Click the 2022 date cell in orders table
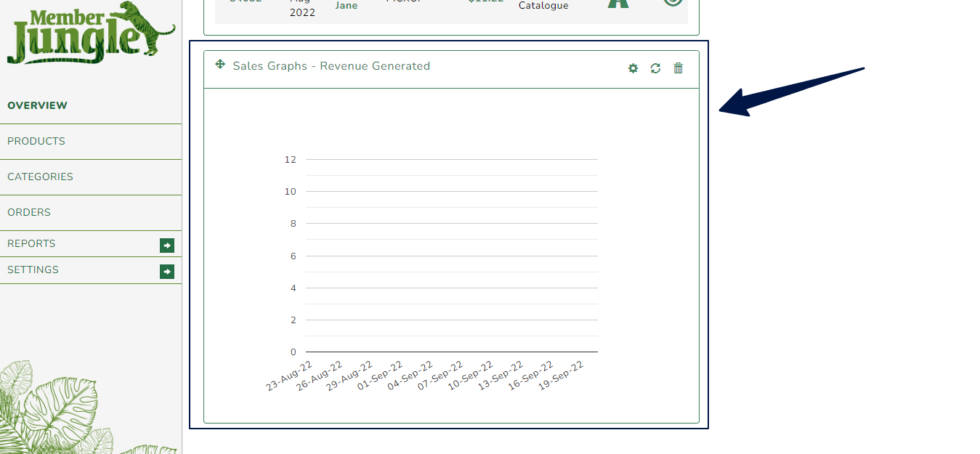The image size is (980, 454). [302, 12]
